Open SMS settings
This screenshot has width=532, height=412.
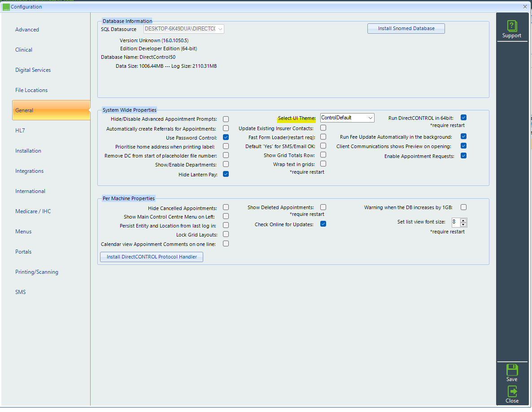(20, 292)
